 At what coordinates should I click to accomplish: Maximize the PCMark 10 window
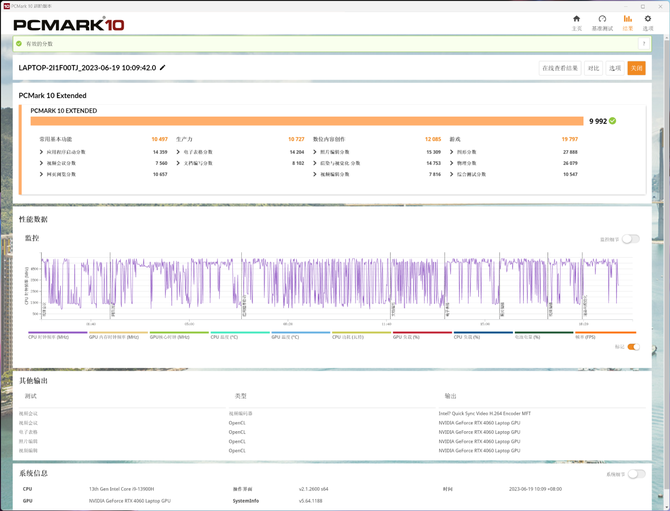pyautogui.click(x=643, y=6)
